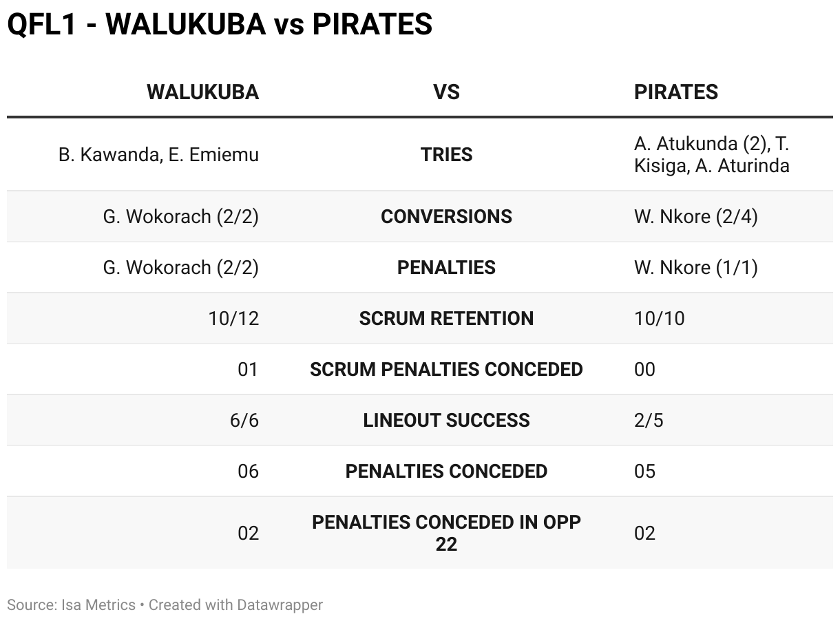Select PENALTIES CONCEDED IN OPP 22 label
Viewport: 840px width, 621px height.
tap(446, 533)
